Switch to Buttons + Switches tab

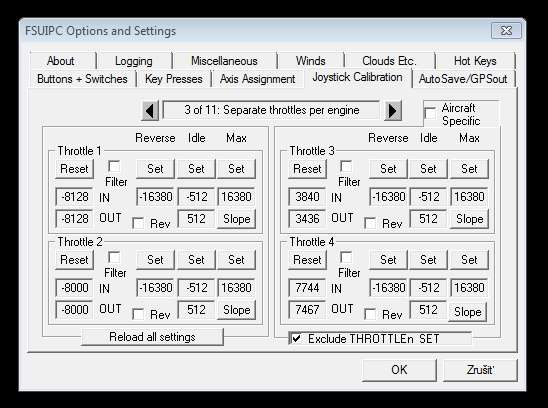[82, 79]
